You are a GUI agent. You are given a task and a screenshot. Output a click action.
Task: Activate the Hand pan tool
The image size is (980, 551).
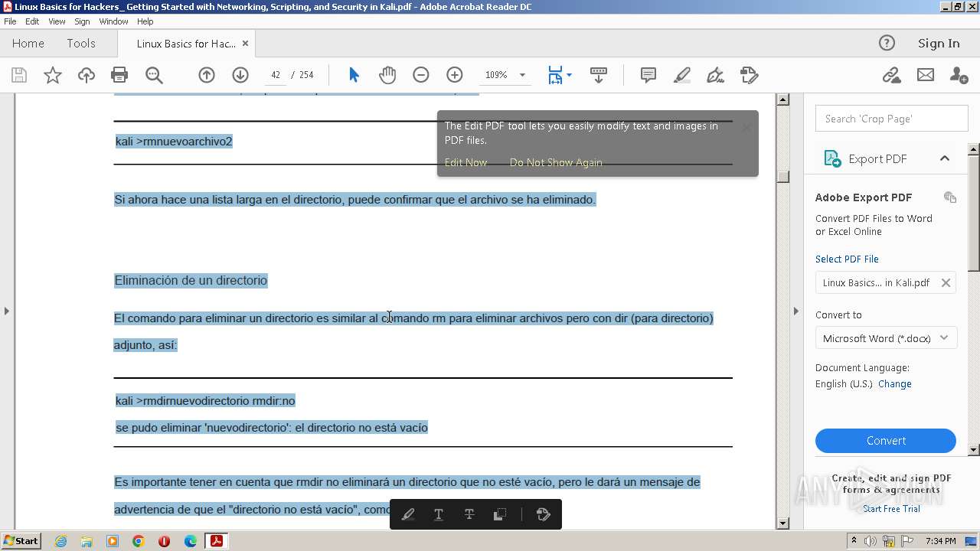coord(387,75)
